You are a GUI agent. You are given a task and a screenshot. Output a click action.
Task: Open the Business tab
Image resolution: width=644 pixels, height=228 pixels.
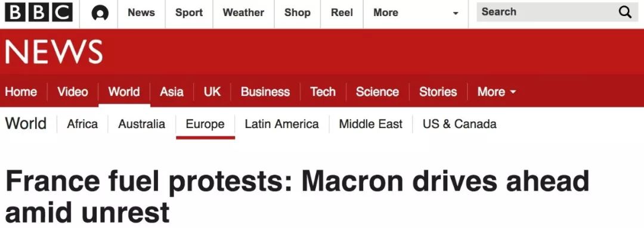[x=265, y=92]
